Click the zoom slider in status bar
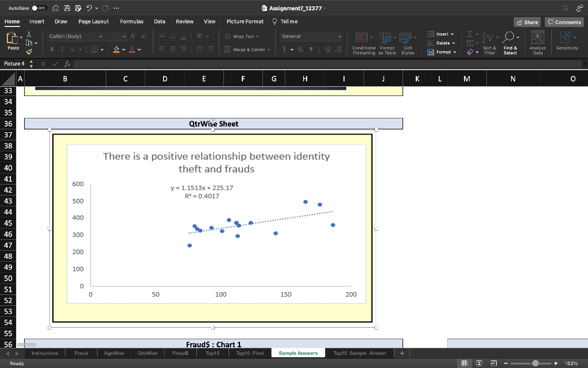 coord(535,363)
